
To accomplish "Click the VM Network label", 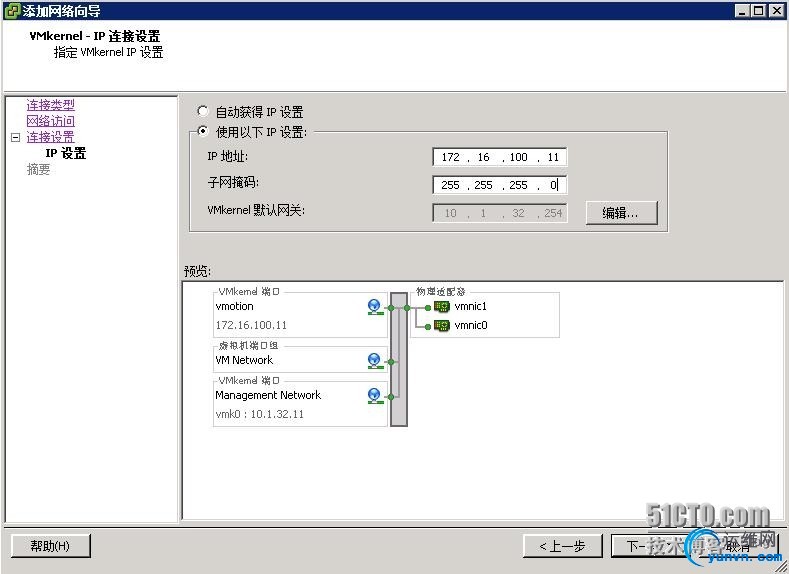I will pos(244,360).
